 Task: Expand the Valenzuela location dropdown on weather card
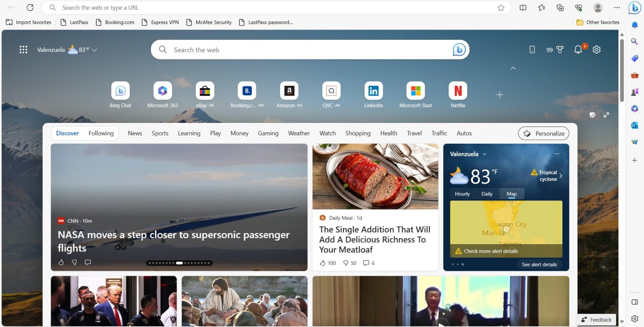pos(484,154)
